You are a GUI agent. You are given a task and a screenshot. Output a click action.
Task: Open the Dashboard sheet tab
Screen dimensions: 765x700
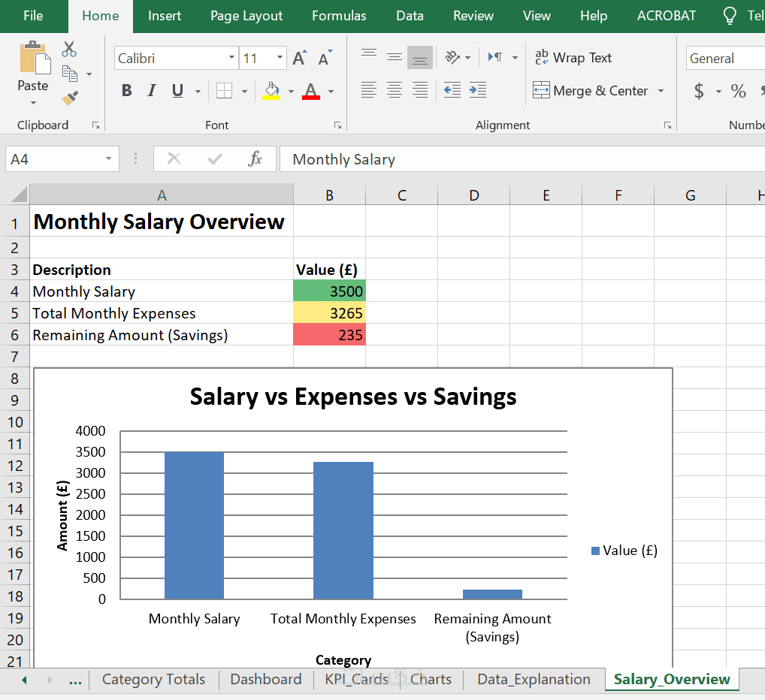[x=266, y=680]
